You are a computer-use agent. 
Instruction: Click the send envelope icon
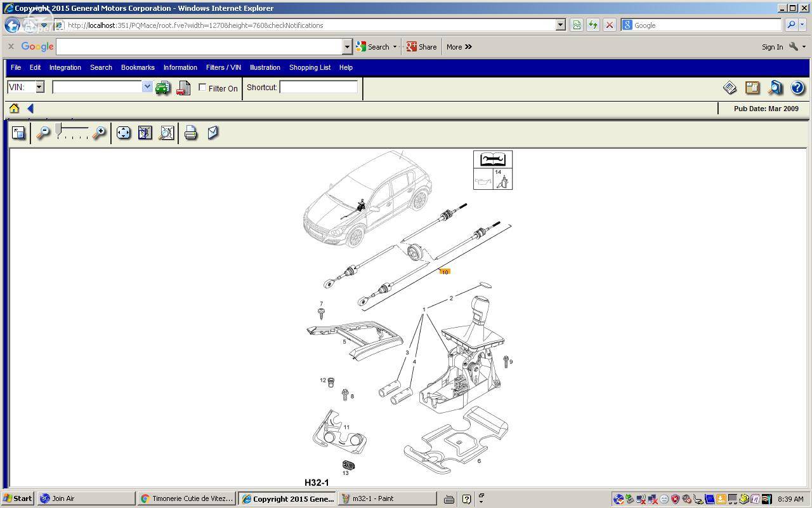point(213,133)
